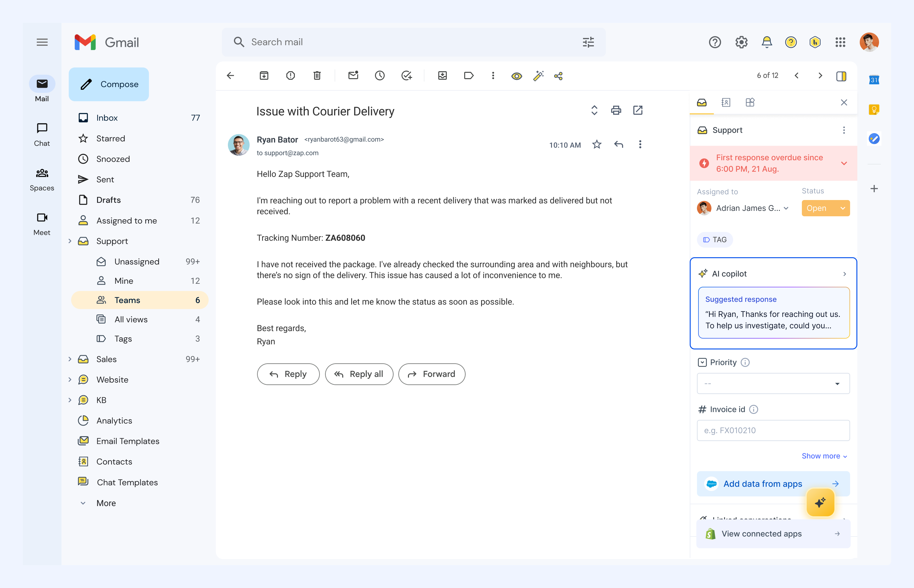
Task: Switch to the Chat tab
Action: point(42,134)
